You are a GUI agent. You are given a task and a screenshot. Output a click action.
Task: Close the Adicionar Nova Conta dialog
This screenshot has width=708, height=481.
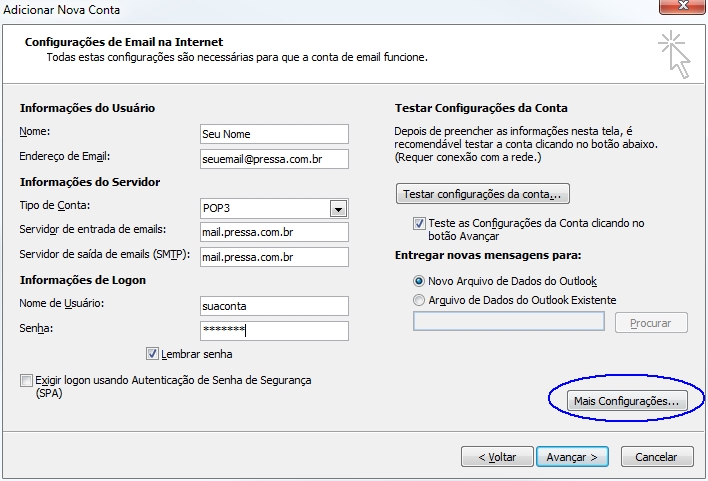coord(683,6)
